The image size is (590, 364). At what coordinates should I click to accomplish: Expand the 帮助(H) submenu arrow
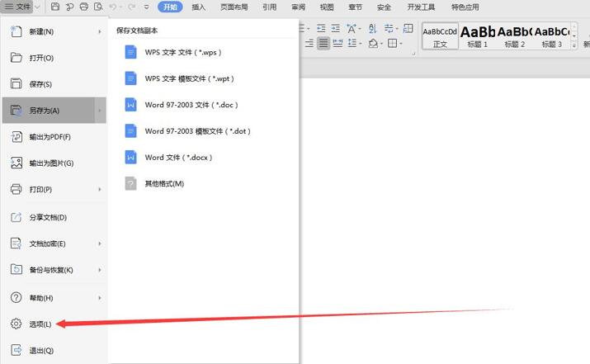(x=100, y=298)
